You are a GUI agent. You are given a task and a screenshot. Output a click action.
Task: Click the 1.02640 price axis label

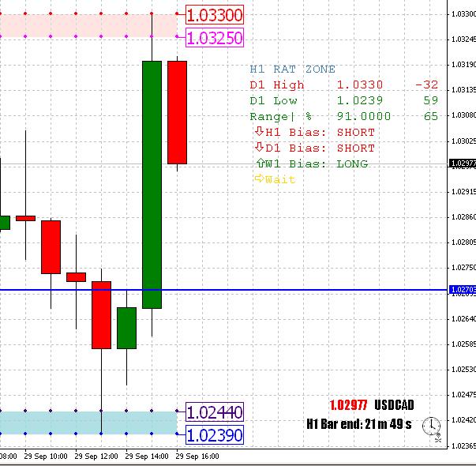(x=463, y=318)
